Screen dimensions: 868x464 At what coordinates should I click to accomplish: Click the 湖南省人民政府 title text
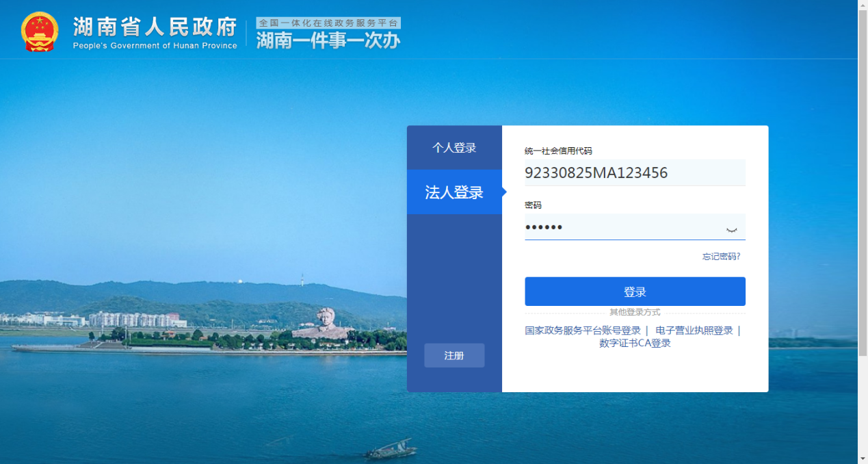tap(155, 27)
